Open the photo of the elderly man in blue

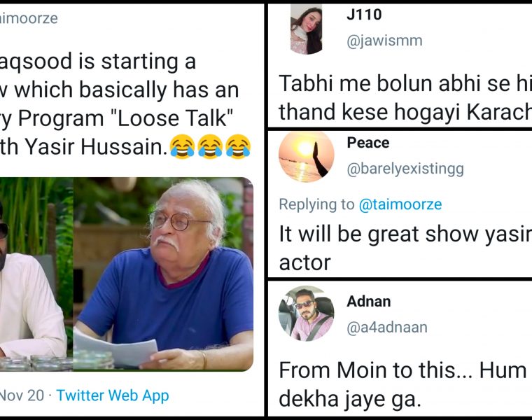163,273
